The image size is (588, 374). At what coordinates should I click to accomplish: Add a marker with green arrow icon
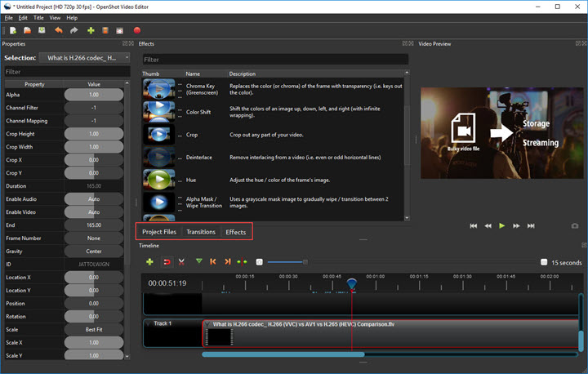[x=198, y=262]
